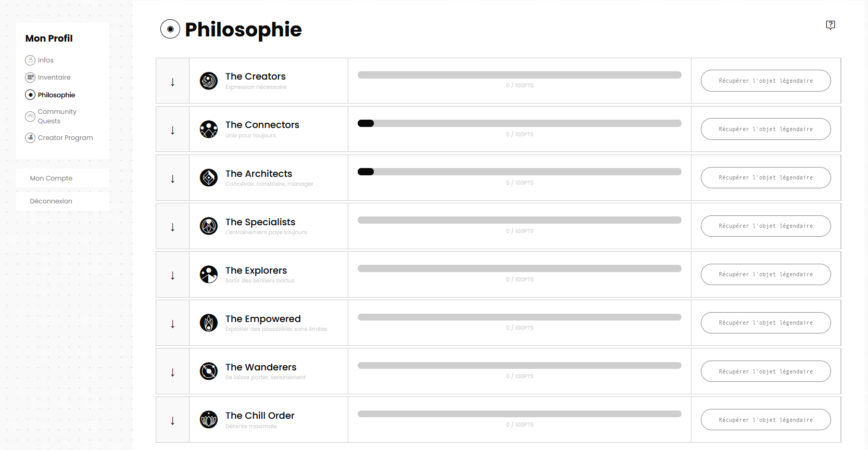The image size is (868, 450).
Task: Click The Chill Order lotus icon
Action: click(209, 420)
